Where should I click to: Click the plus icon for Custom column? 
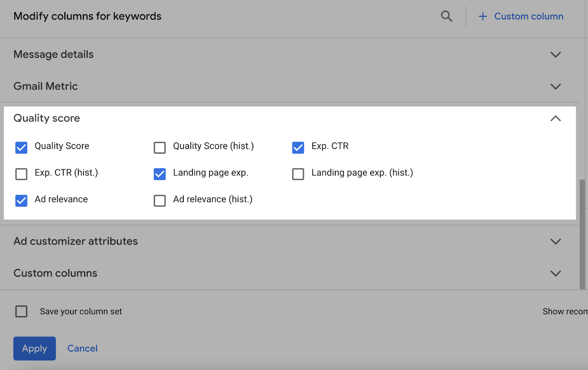click(x=483, y=17)
